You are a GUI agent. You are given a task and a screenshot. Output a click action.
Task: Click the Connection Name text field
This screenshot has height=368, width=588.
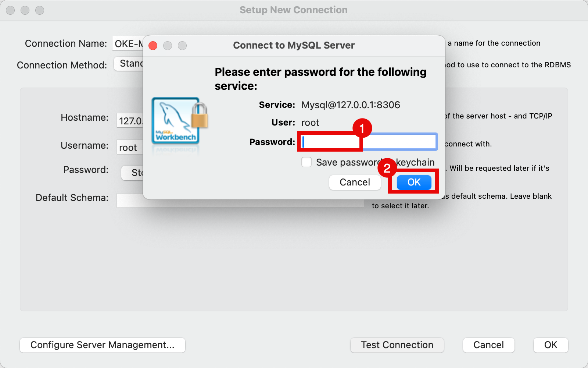point(128,44)
